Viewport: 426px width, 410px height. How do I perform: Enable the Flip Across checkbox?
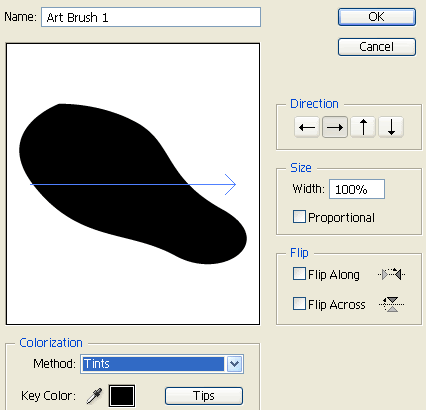pyautogui.click(x=299, y=304)
